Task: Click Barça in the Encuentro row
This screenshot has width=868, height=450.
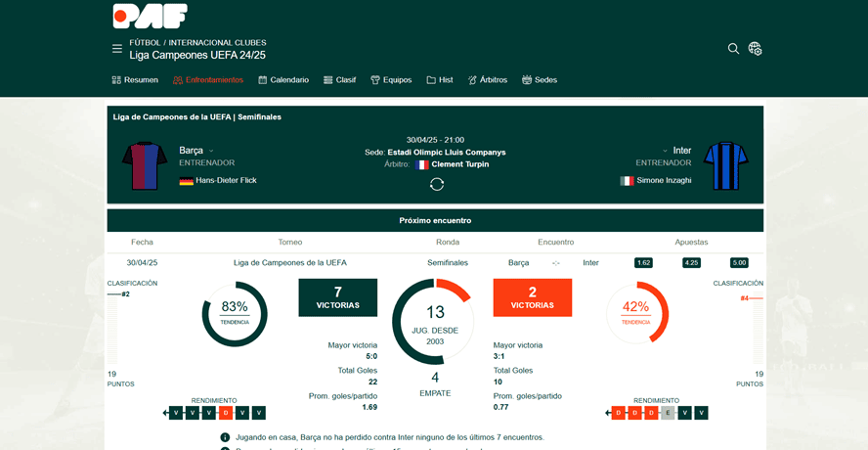Action: pos(519,263)
